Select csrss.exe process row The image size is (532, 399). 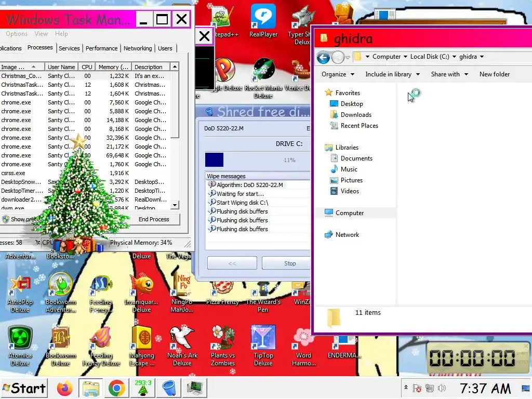tap(85, 173)
